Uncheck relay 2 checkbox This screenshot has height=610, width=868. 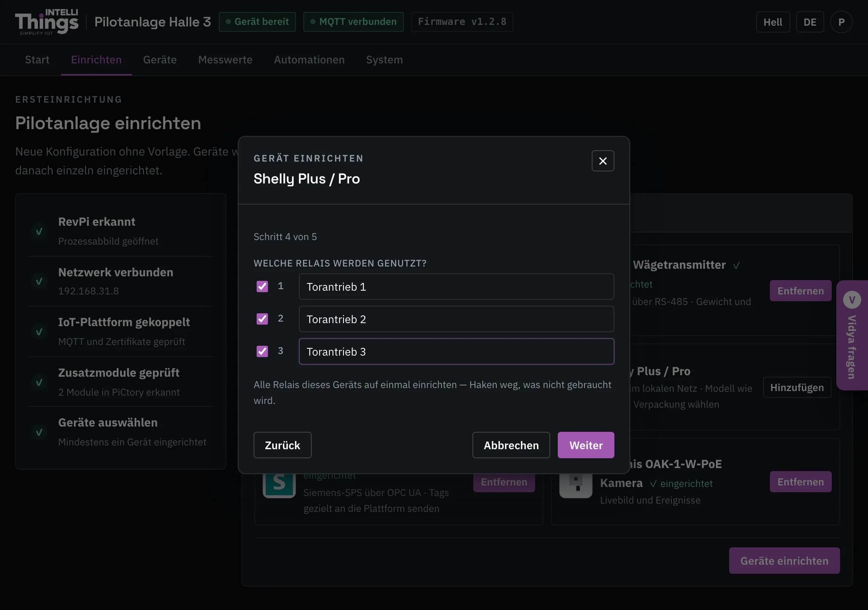(x=262, y=319)
